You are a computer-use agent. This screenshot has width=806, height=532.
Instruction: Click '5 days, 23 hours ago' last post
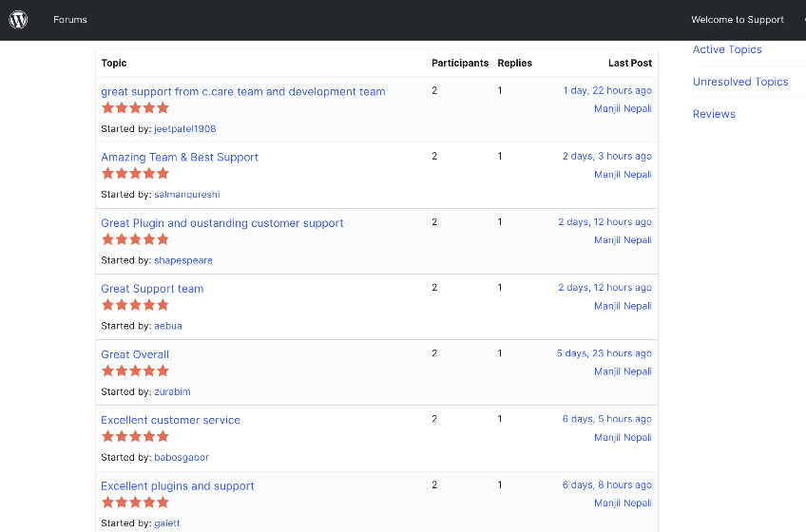click(x=604, y=353)
